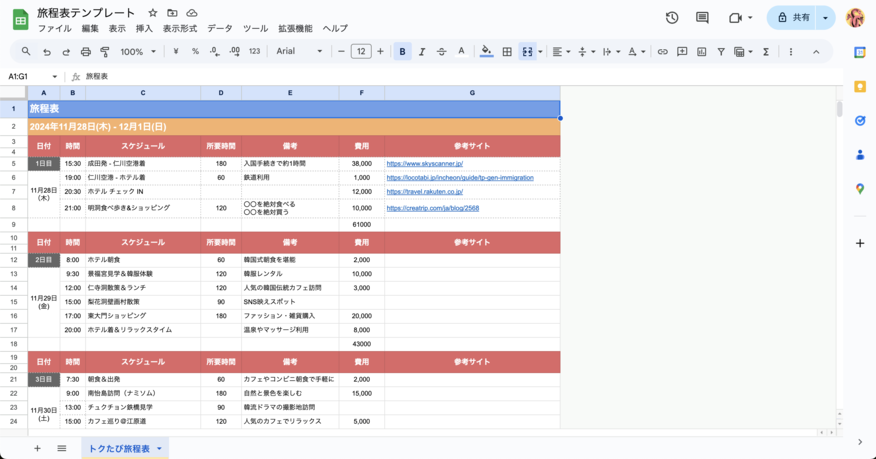
Task: Open the skyscanner.jp link in cell
Action: pyautogui.click(x=424, y=163)
